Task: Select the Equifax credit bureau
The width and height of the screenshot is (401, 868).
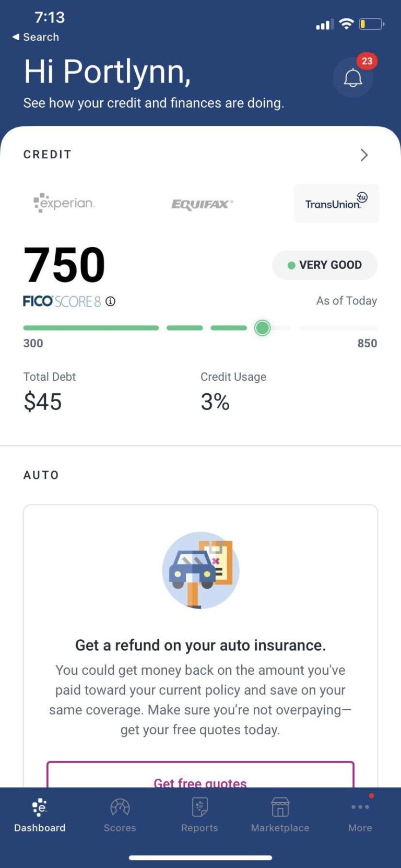Action: click(x=202, y=204)
